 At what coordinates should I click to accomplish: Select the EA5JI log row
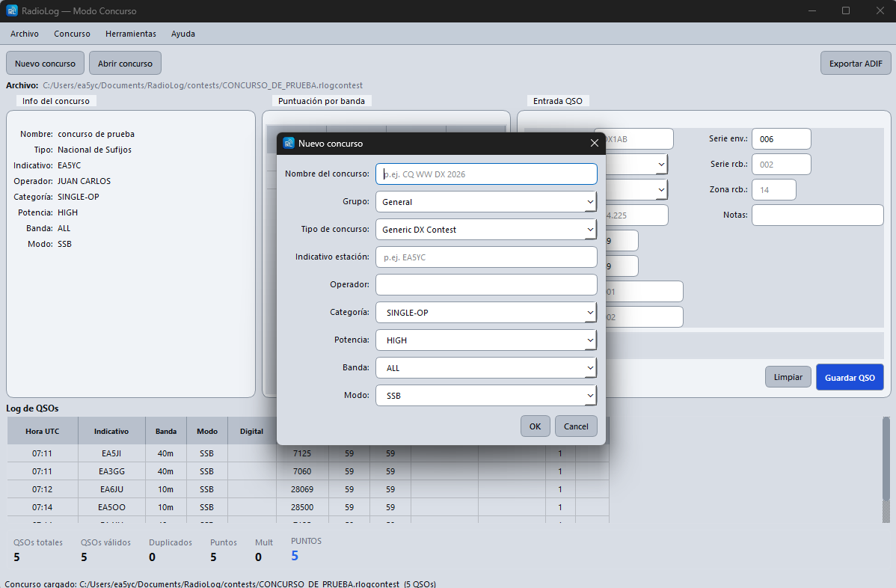(308, 453)
